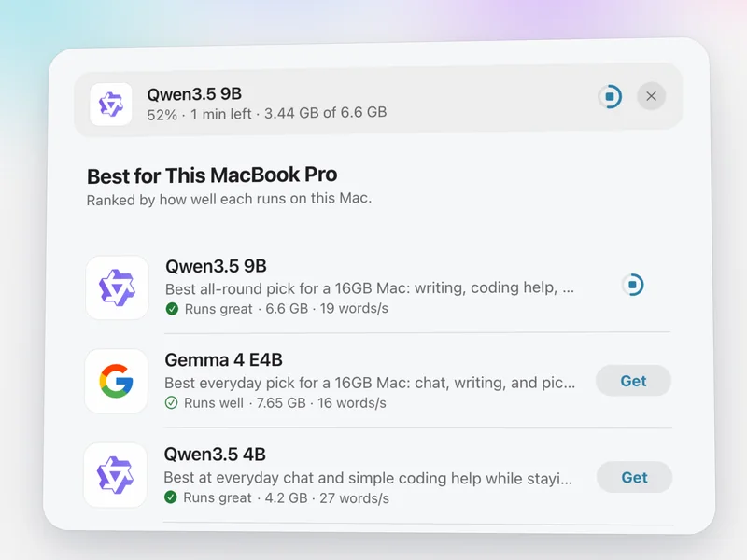
Task: Click Runs well checkmark for Gemma 4 E4B
Action: tap(171, 403)
